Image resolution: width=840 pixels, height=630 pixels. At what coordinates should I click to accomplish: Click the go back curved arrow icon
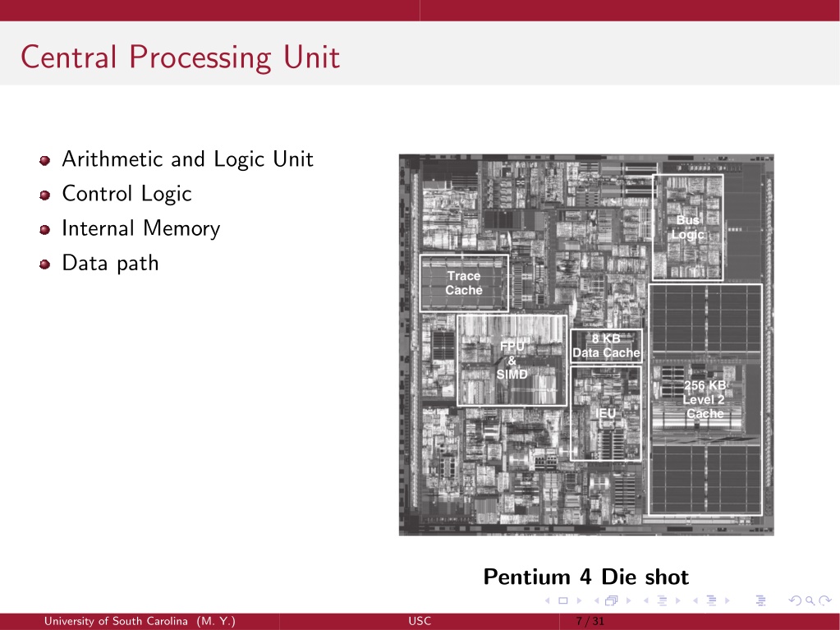796,600
